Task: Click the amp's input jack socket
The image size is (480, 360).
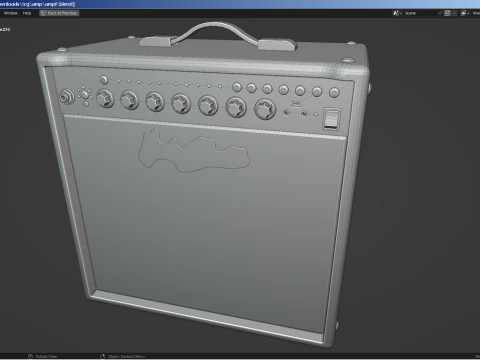Action: point(67,97)
